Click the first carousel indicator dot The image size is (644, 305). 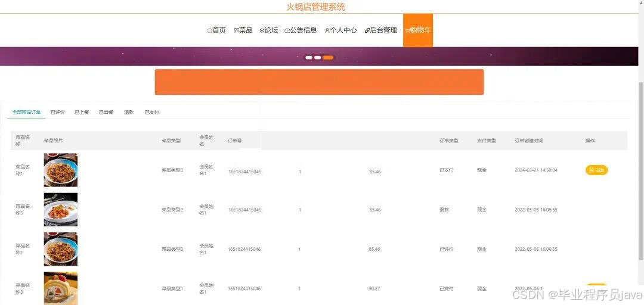pyautogui.click(x=309, y=57)
